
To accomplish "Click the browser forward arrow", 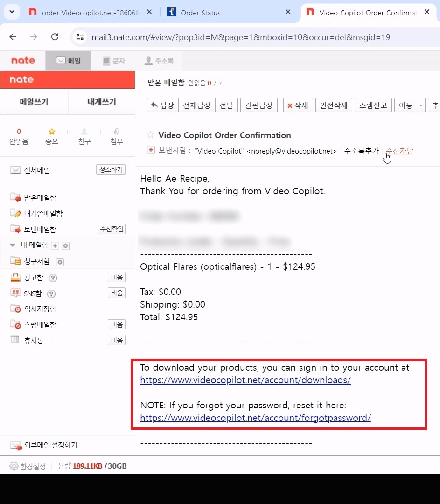I will (34, 37).
